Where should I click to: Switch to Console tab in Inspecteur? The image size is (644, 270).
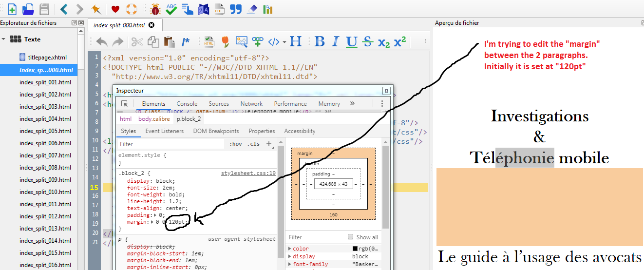[187, 104]
